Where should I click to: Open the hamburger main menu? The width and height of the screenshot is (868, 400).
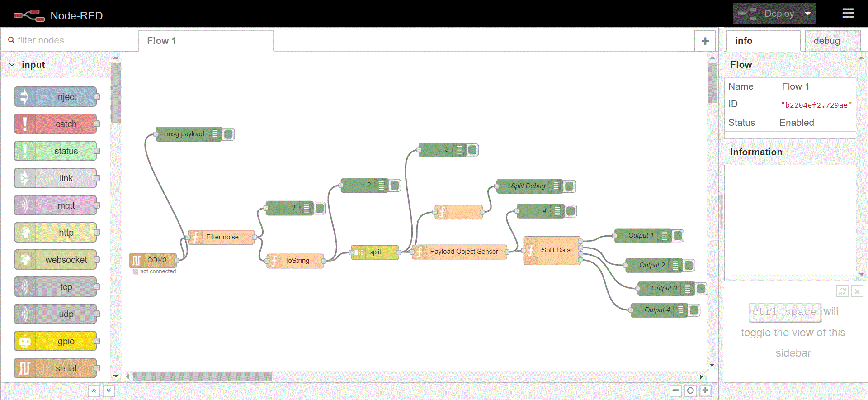pos(848,14)
